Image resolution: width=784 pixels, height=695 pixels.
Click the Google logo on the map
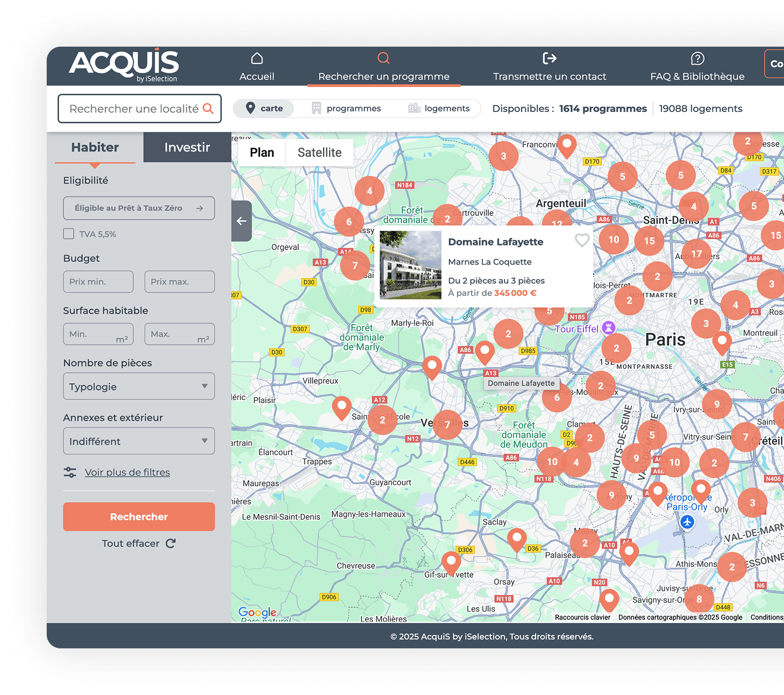point(257,612)
